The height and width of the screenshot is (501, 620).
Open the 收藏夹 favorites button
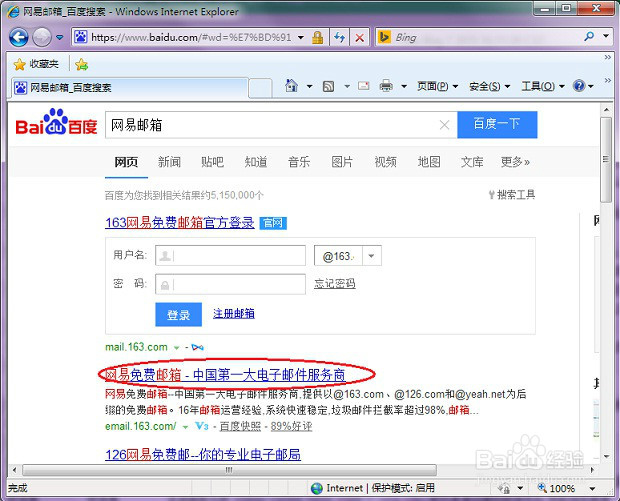point(36,64)
